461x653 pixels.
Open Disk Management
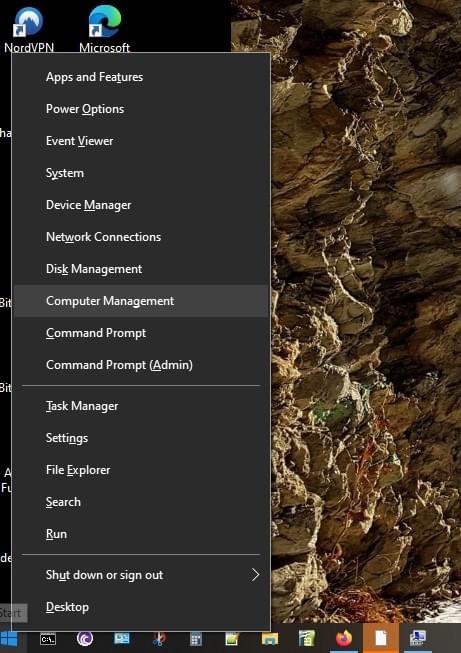(x=141, y=269)
